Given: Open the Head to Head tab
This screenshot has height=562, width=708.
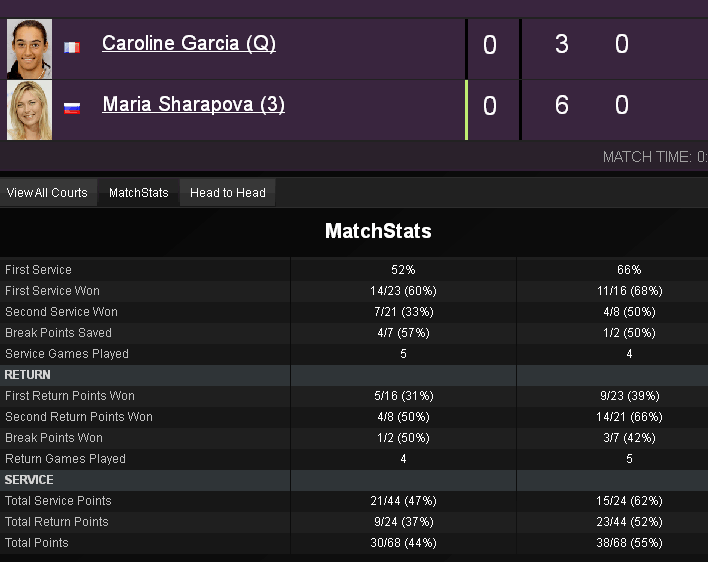Looking at the screenshot, I should [x=228, y=193].
